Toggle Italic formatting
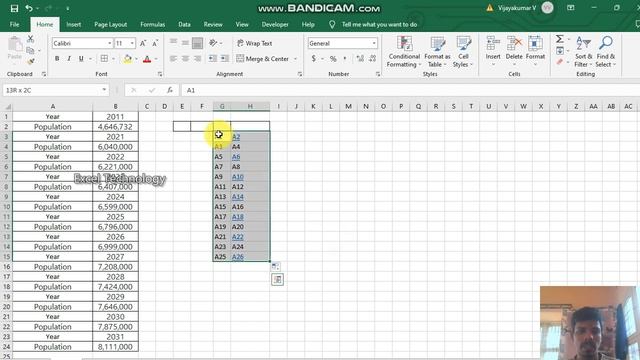The image size is (640, 360). tap(69, 59)
